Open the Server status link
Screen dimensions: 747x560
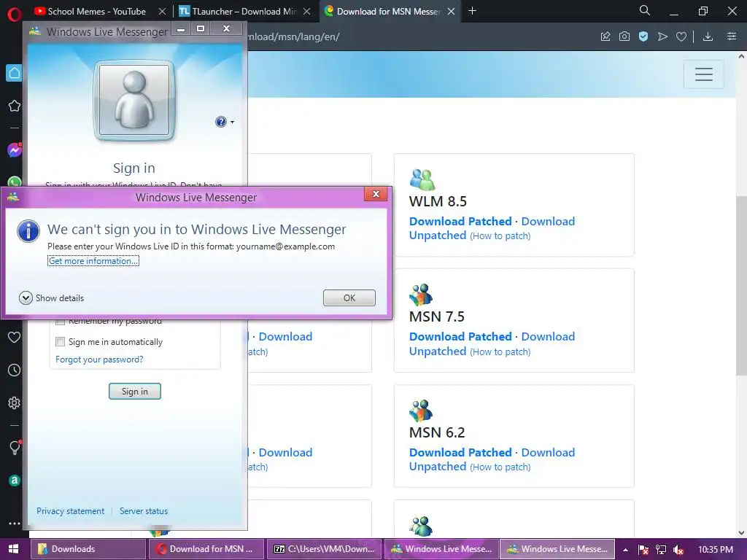click(144, 511)
